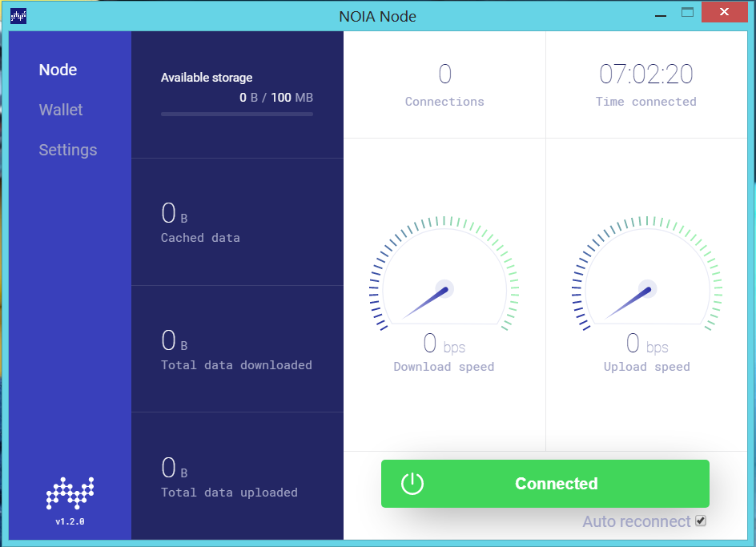The width and height of the screenshot is (756, 547).
Task: Click the power icon on Connected button
Action: [412, 483]
